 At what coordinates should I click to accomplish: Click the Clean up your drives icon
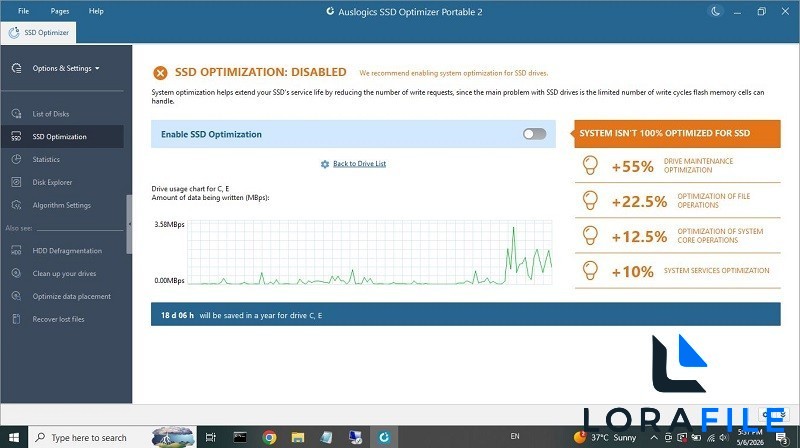pos(16,273)
